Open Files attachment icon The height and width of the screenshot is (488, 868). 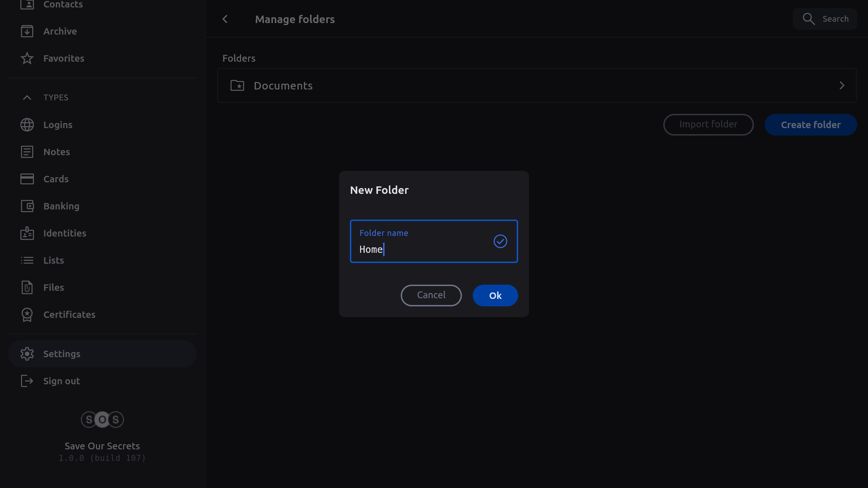[27, 287]
